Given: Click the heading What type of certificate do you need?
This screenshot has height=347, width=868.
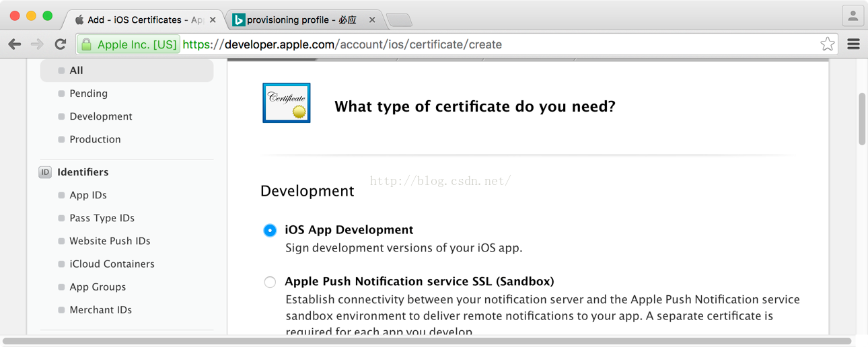Looking at the screenshot, I should tap(475, 106).
